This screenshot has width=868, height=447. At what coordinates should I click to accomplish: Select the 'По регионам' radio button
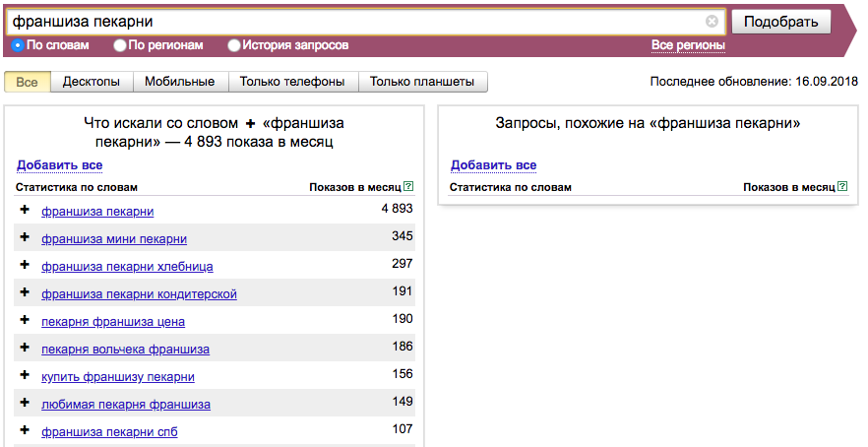(x=120, y=45)
